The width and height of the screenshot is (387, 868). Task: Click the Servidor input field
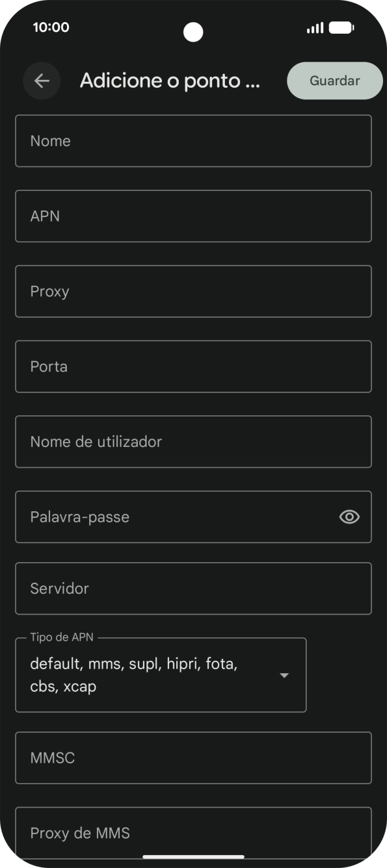pyautogui.click(x=193, y=588)
